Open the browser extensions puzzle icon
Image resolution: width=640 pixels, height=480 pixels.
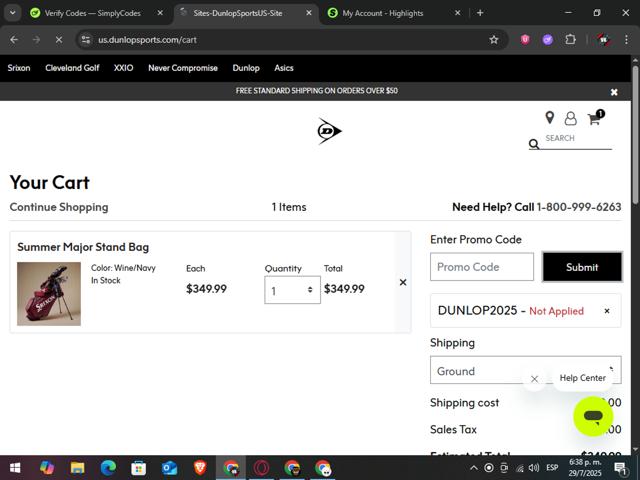click(x=570, y=40)
